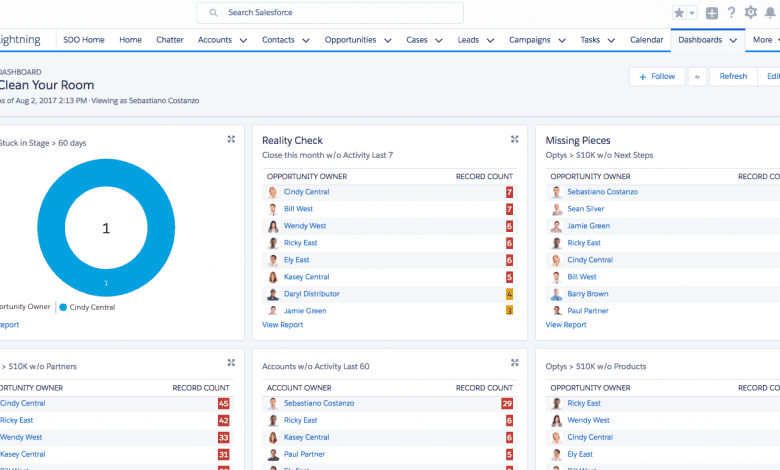Click Sebastiano Costanzo's red count 29 badge
The image size is (780, 470).
click(507, 403)
